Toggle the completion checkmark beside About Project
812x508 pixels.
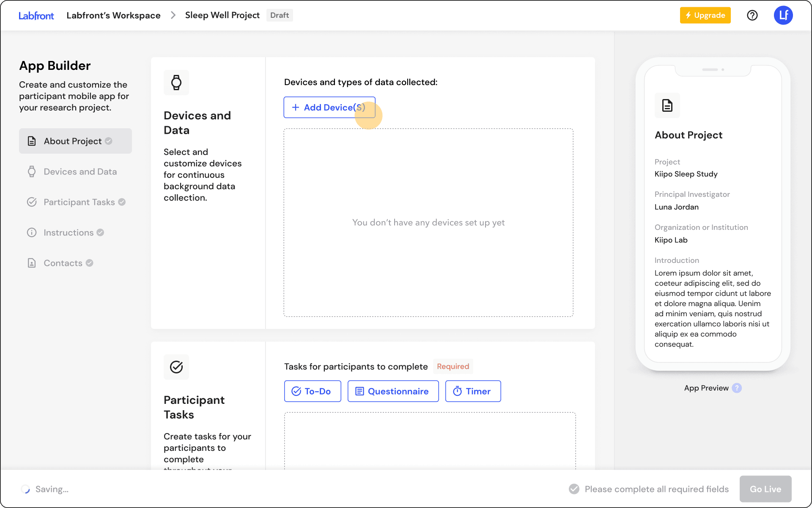(x=108, y=141)
